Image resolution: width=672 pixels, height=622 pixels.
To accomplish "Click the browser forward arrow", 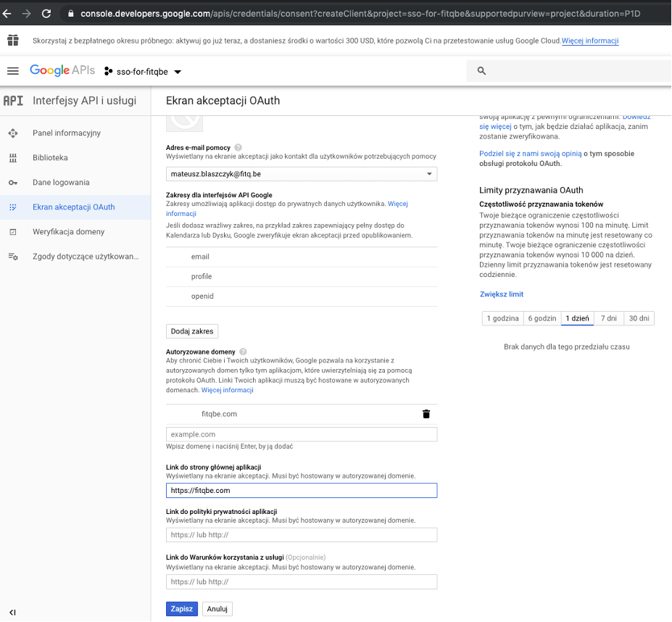I will click(x=27, y=14).
